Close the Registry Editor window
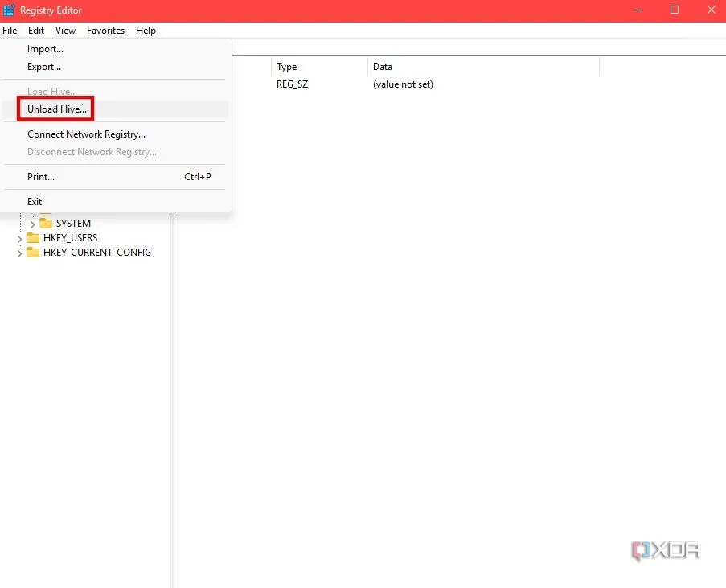This screenshot has height=588, width=726. 712,10
